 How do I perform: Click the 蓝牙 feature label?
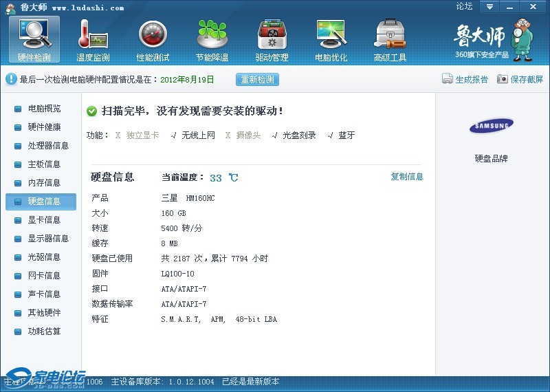click(346, 135)
